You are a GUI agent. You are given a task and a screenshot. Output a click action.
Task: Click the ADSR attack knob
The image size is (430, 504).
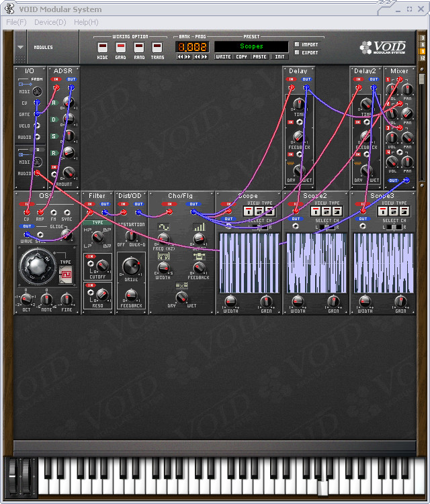point(69,102)
